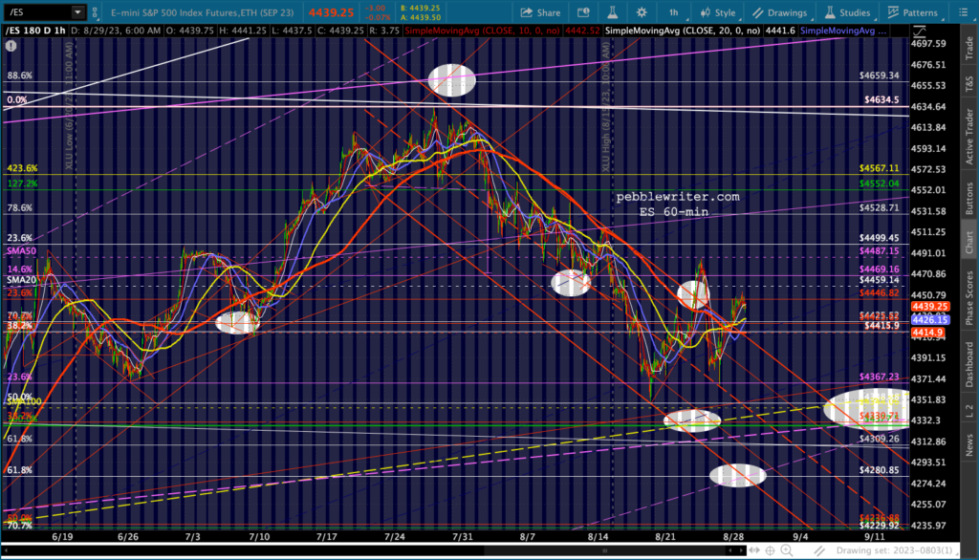
Task: Open the Edit studies flask icon
Action: (612, 12)
